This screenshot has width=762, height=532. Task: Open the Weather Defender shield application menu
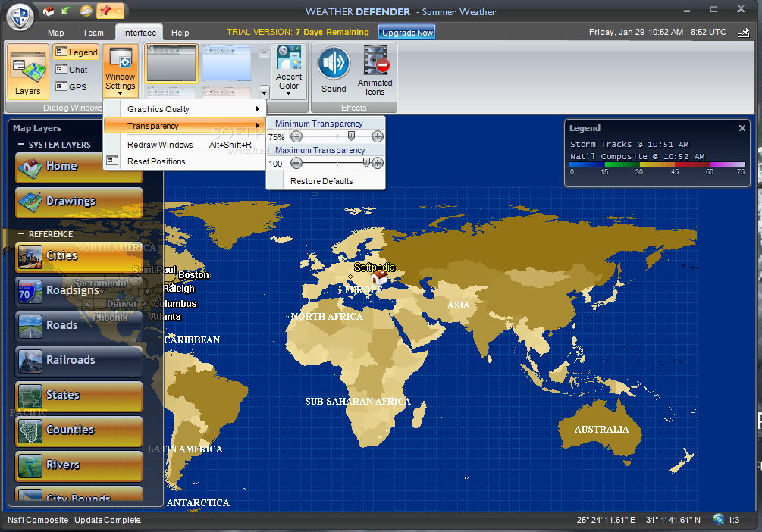coord(20,16)
